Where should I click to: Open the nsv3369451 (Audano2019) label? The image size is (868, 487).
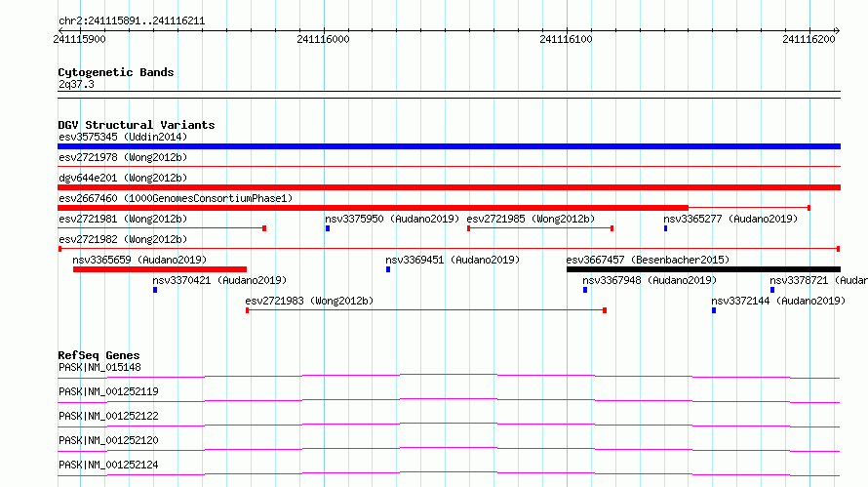[453, 260]
